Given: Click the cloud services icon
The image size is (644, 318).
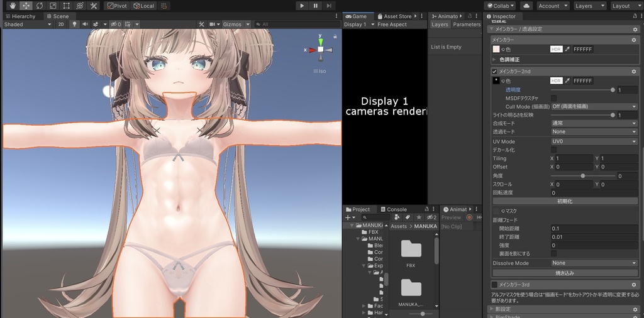Looking at the screenshot, I should tap(526, 6).
